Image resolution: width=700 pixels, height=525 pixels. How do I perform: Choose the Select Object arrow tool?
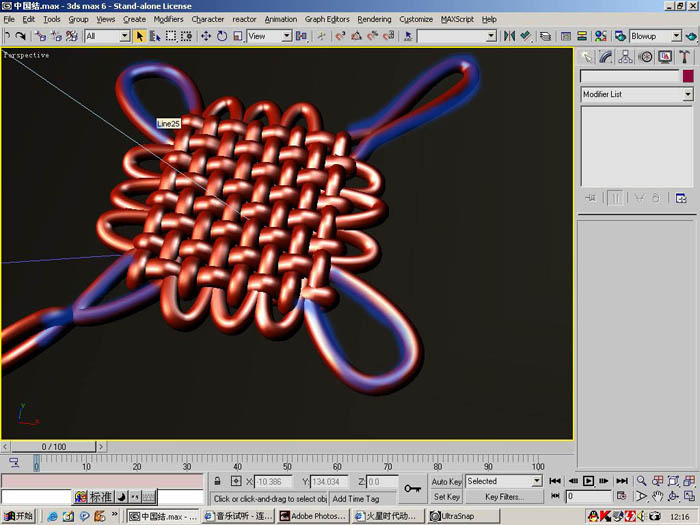[x=140, y=36]
